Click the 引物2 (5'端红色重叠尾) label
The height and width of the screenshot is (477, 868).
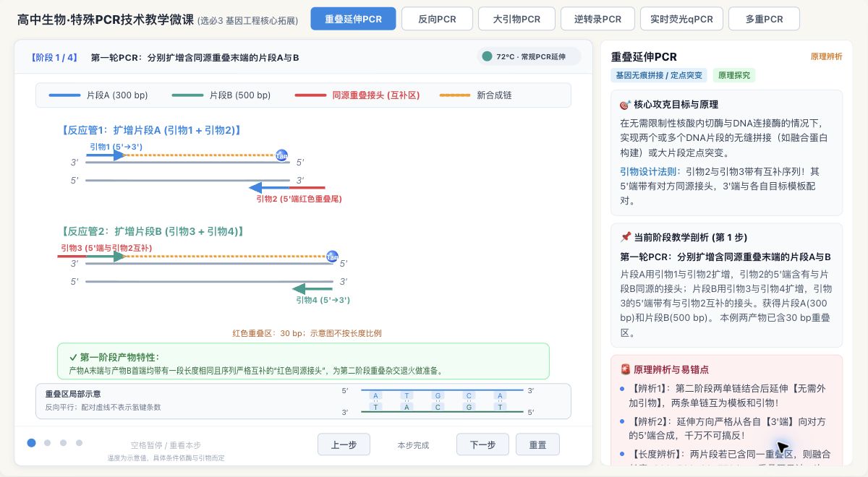pyautogui.click(x=299, y=199)
